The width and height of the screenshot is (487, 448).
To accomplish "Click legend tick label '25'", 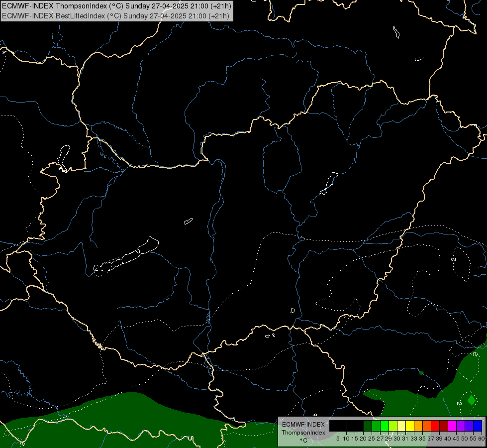I will (372, 439).
